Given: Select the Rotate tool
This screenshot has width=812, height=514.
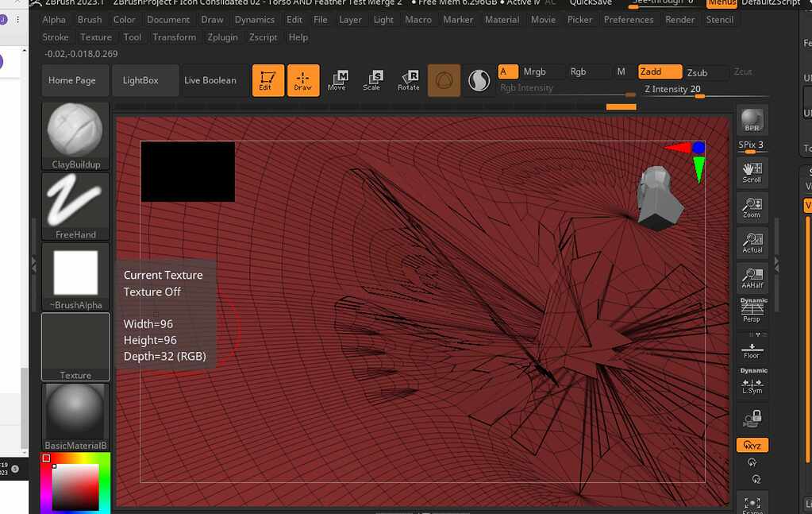Looking at the screenshot, I should 408,79.
